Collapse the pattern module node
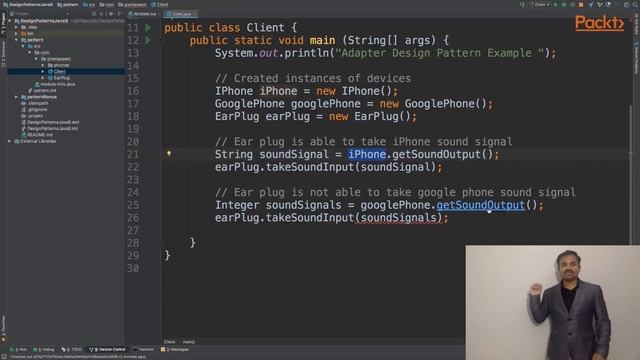This screenshot has height=360, width=640. (16, 40)
